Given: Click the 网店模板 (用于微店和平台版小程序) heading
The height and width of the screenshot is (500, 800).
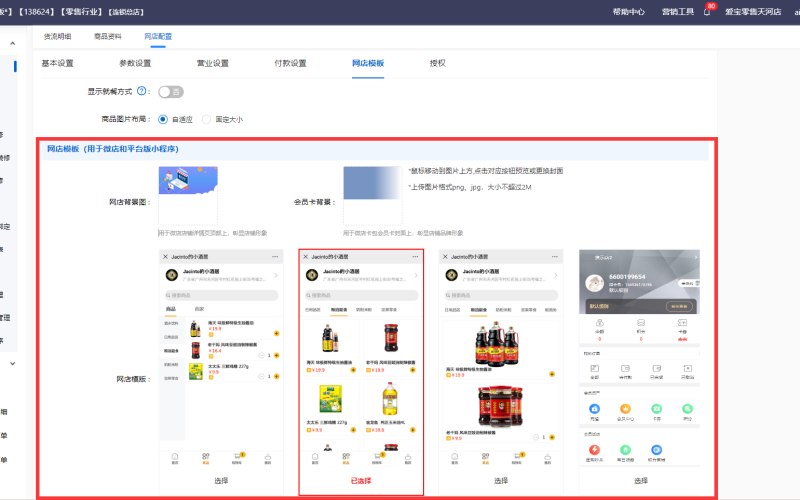Looking at the screenshot, I should [113, 149].
